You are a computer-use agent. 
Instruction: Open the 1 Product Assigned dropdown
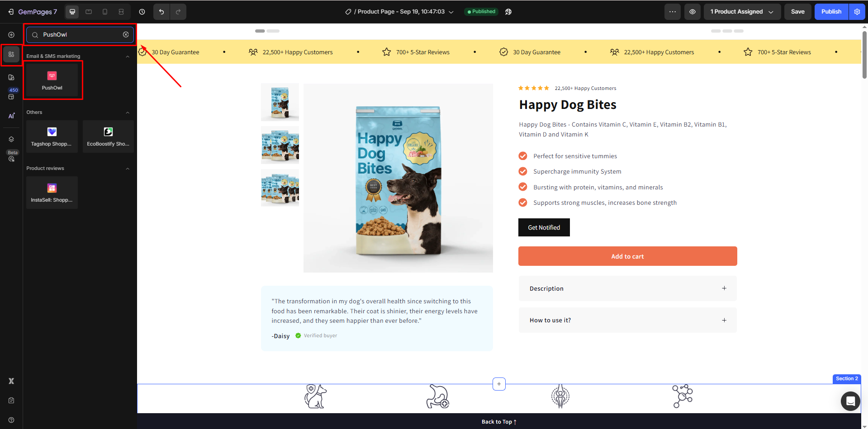click(742, 12)
